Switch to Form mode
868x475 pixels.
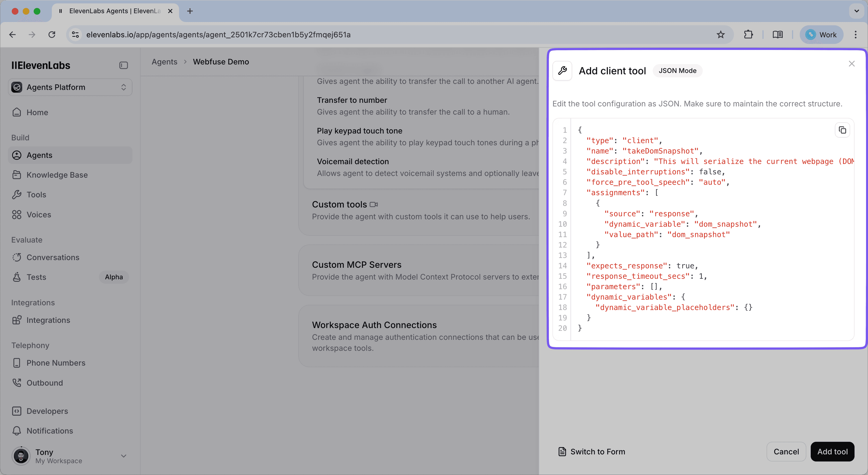click(592, 452)
